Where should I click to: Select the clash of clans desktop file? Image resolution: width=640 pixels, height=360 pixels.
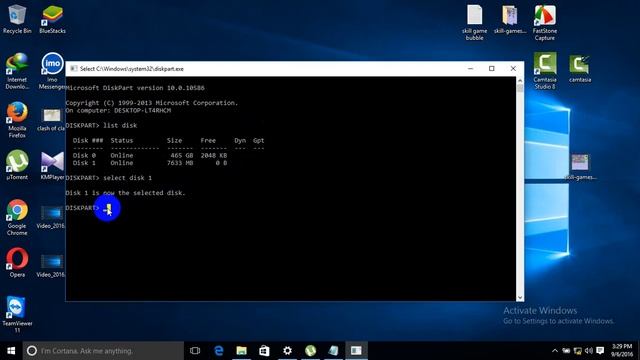(51, 120)
